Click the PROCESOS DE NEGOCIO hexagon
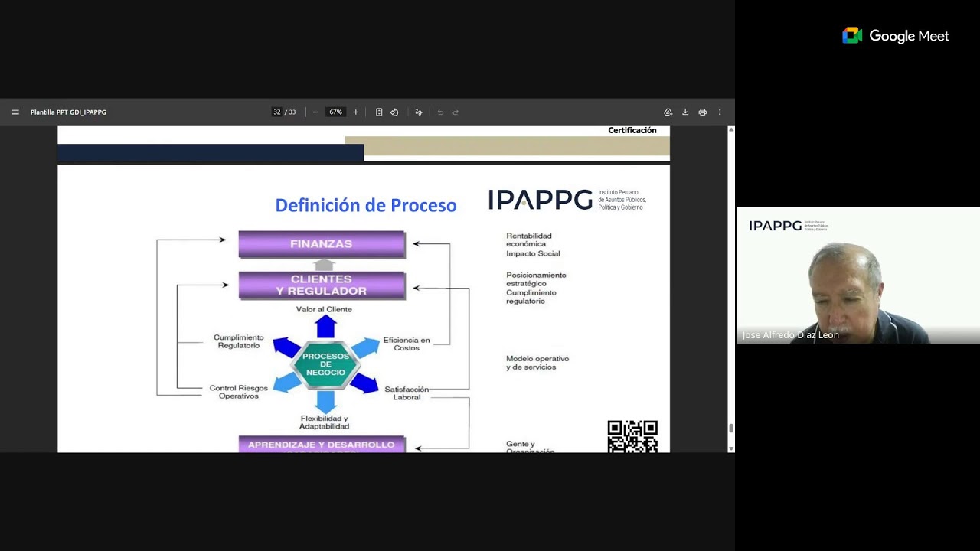 326,364
